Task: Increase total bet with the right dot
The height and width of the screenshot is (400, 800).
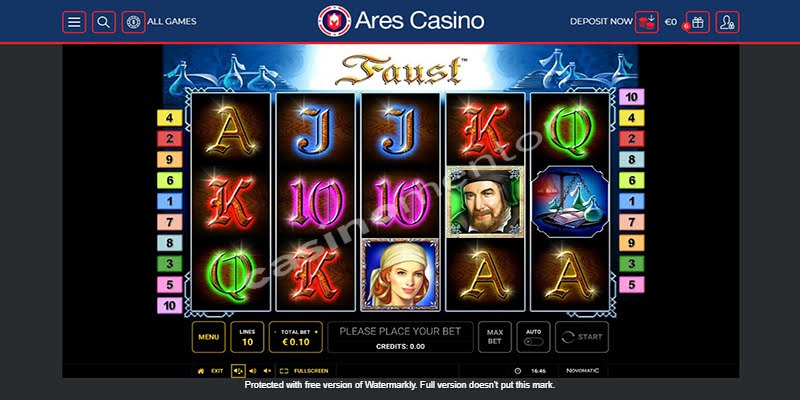Action: coord(316,332)
